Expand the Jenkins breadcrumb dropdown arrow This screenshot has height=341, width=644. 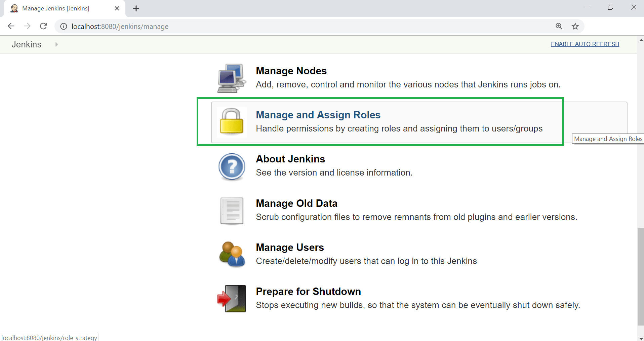(x=56, y=44)
